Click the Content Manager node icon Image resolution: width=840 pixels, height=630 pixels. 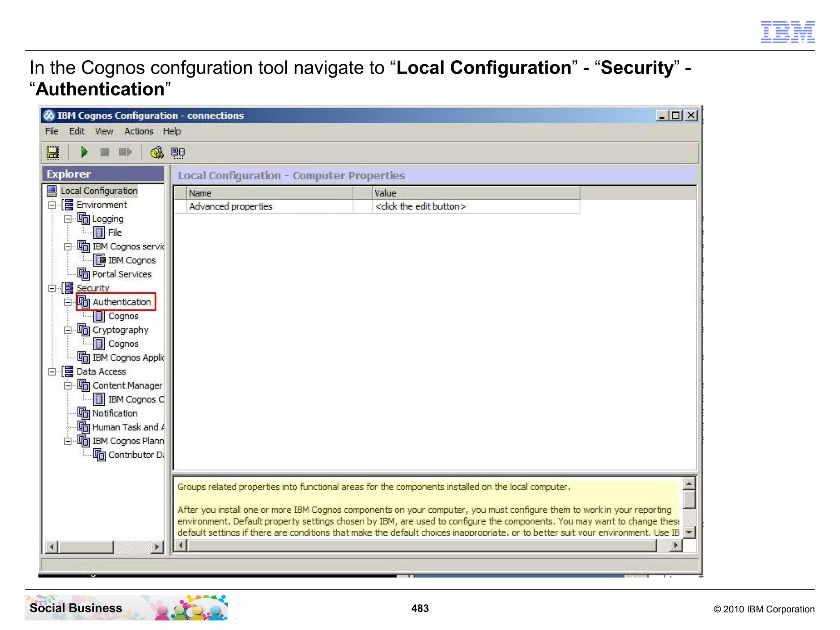coord(84,386)
